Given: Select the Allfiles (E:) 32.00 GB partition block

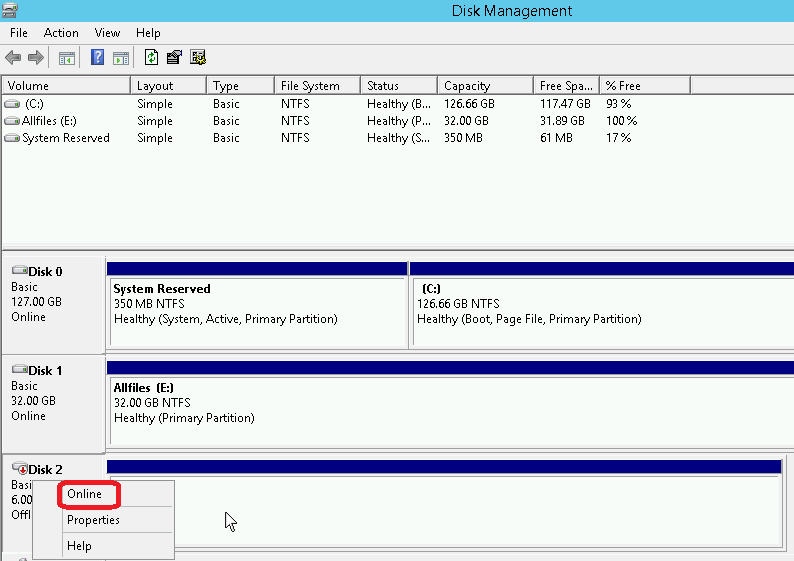Looking at the screenshot, I should click(x=450, y=404).
